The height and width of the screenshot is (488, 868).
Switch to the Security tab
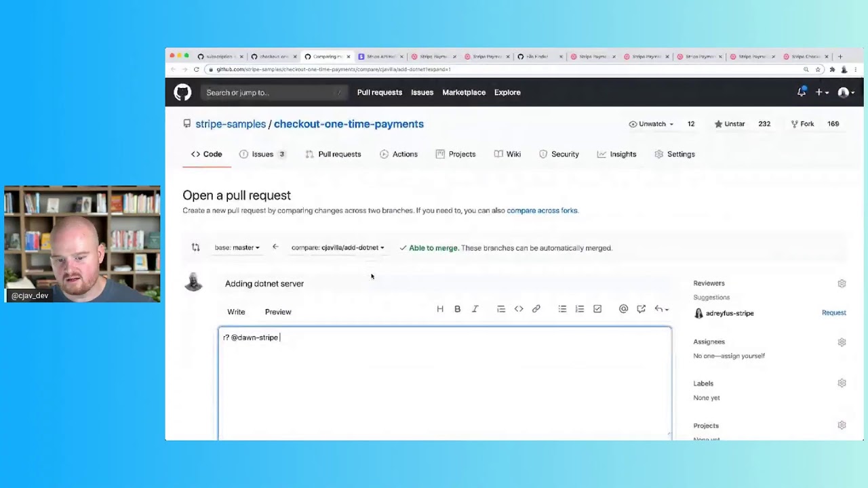[559, 154]
